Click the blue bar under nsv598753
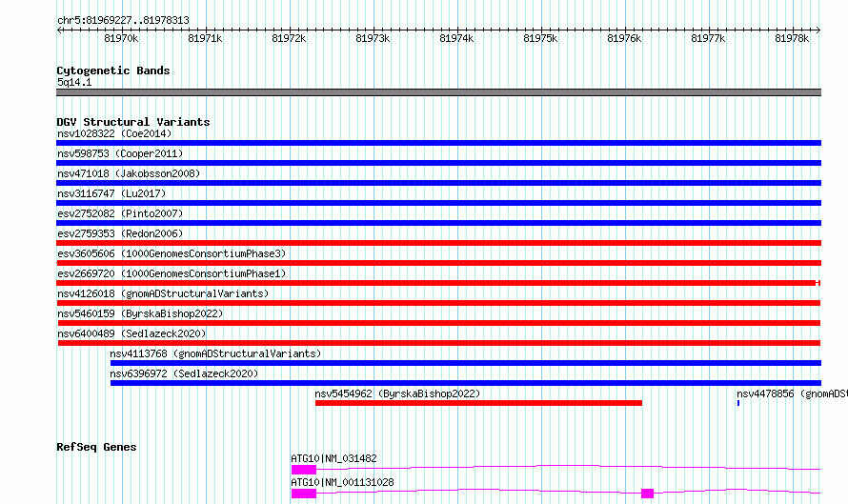Screen dimensions: 848x504 [438, 163]
